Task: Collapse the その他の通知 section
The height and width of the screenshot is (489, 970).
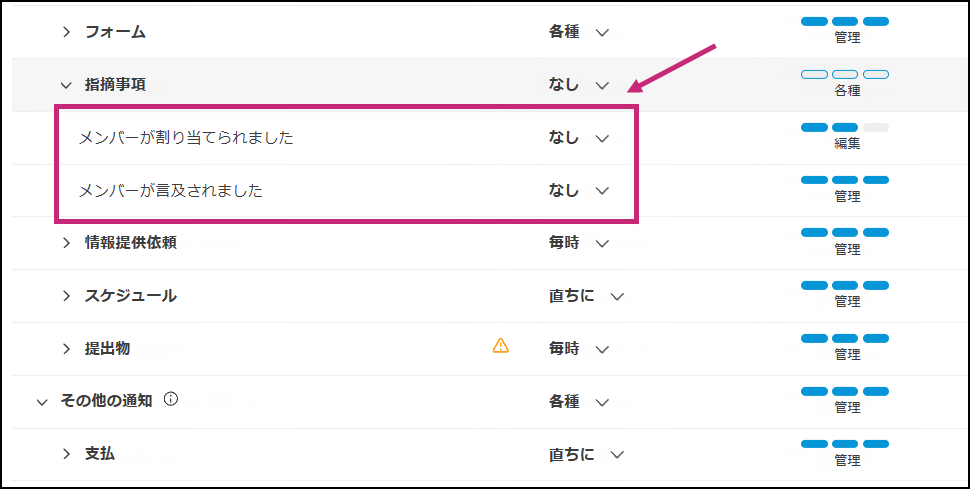Action: pyautogui.click(x=41, y=402)
